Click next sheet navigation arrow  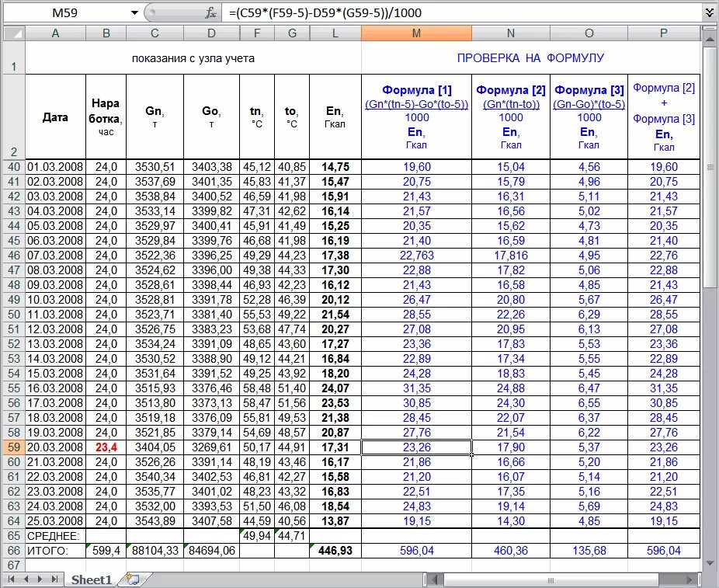40,579
